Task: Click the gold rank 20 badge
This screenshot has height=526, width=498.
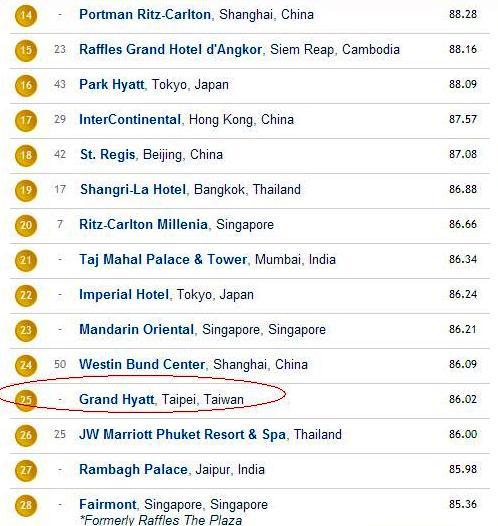Action: (x=26, y=225)
